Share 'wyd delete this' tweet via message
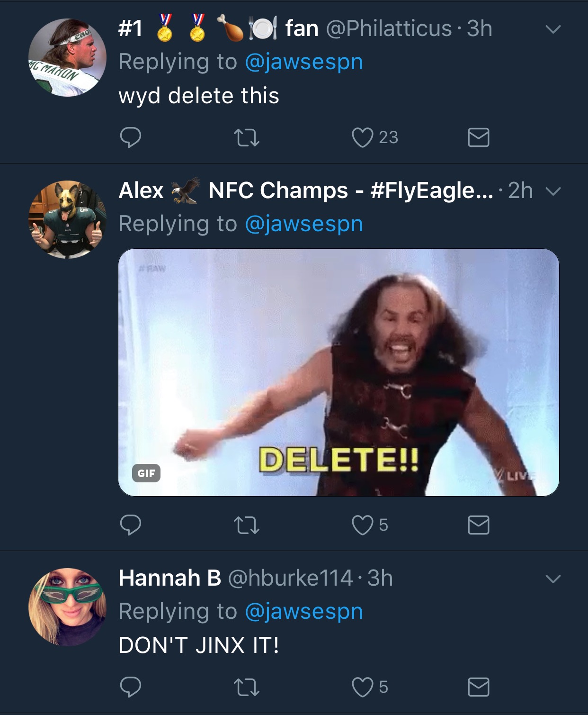This screenshot has width=588, height=715. point(478,137)
